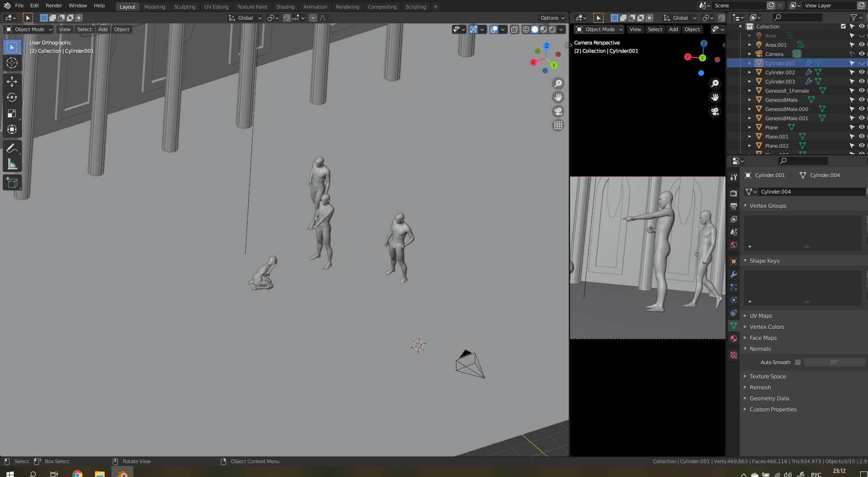Select Genesis8_1Female in the outliner

787,91
